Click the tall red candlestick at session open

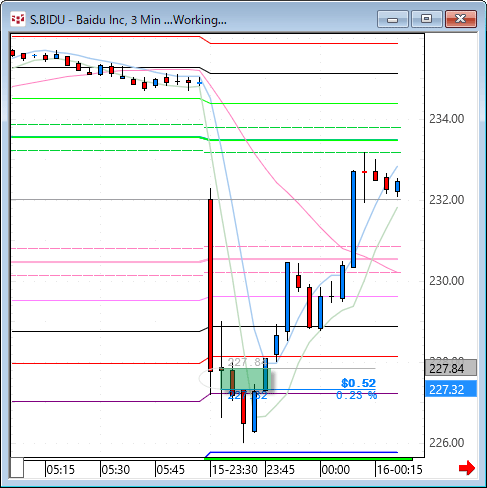point(210,285)
